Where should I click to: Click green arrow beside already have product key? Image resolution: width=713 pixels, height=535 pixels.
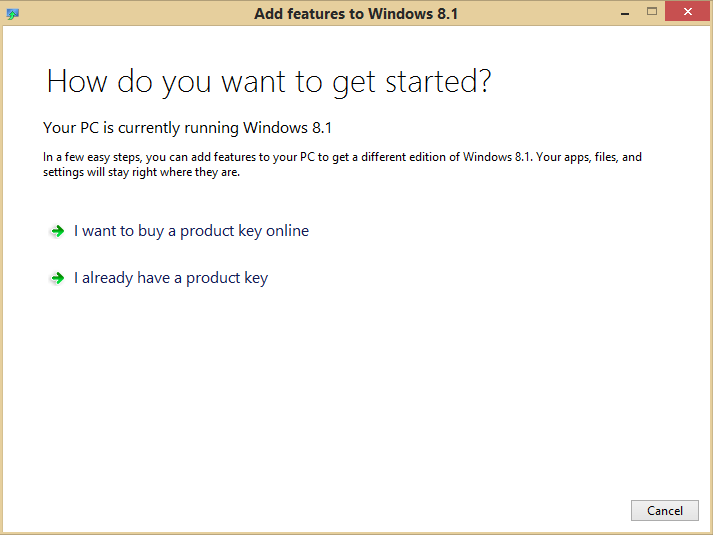(57, 278)
